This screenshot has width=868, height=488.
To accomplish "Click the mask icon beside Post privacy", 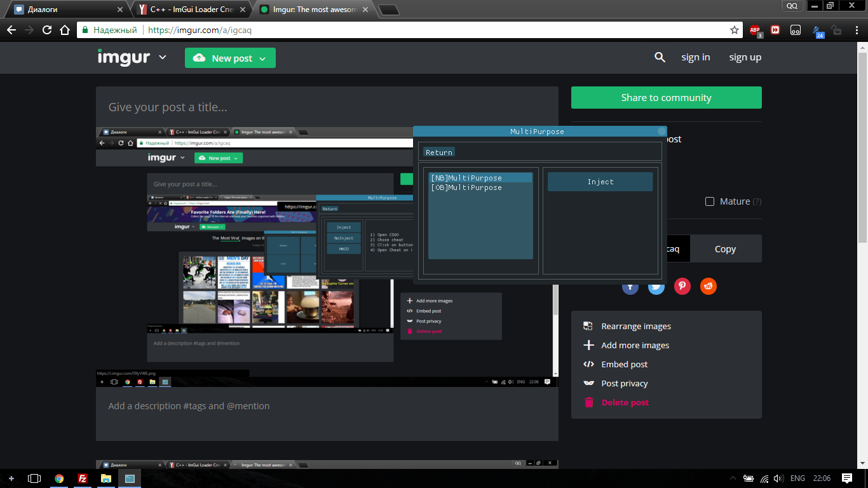I will (588, 383).
